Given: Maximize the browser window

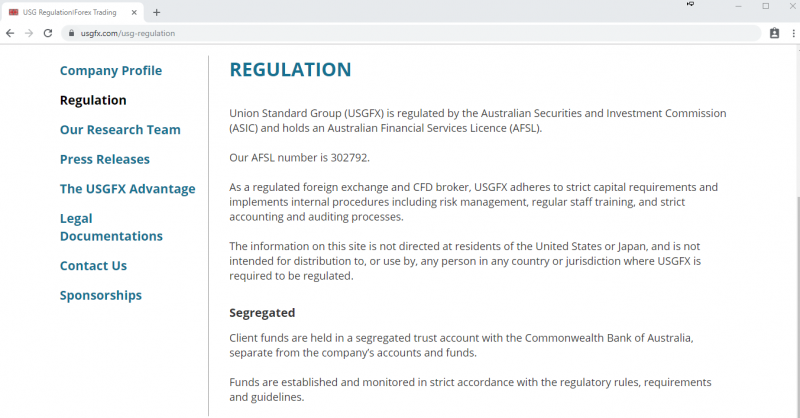Looking at the screenshot, I should (x=765, y=6).
